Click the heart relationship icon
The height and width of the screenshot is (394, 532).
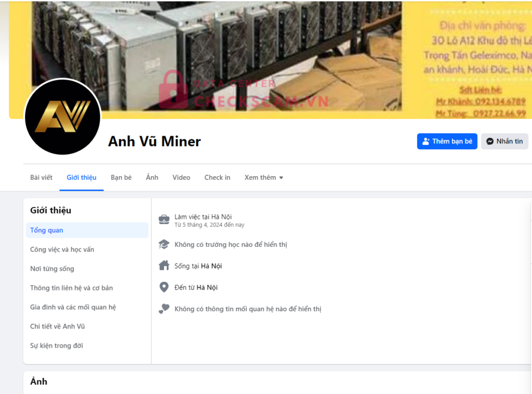[x=164, y=308]
